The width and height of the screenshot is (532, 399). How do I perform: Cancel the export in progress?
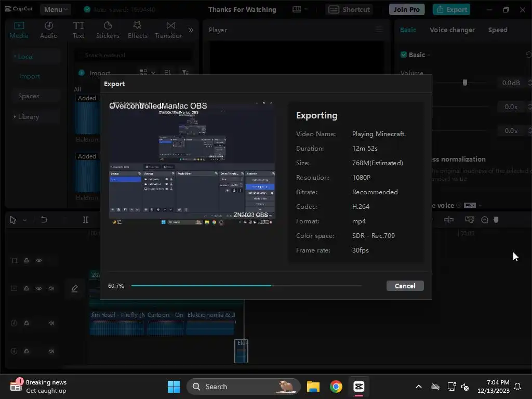point(405,286)
